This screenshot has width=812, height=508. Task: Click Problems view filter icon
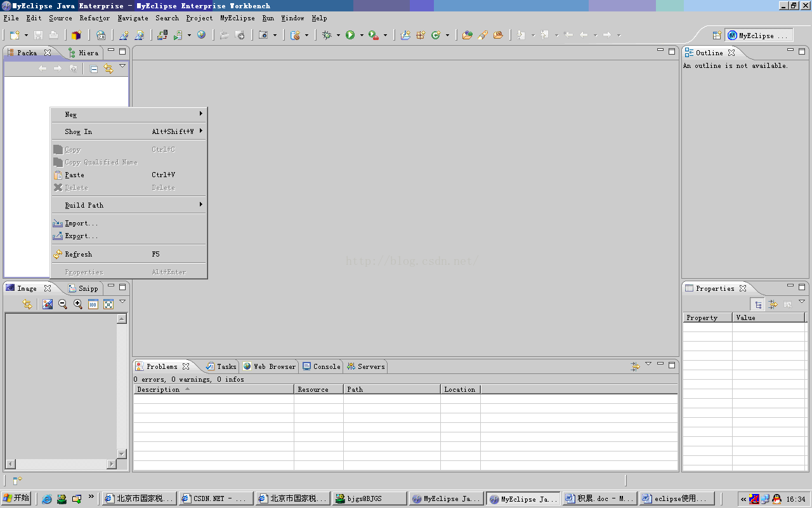pos(635,366)
